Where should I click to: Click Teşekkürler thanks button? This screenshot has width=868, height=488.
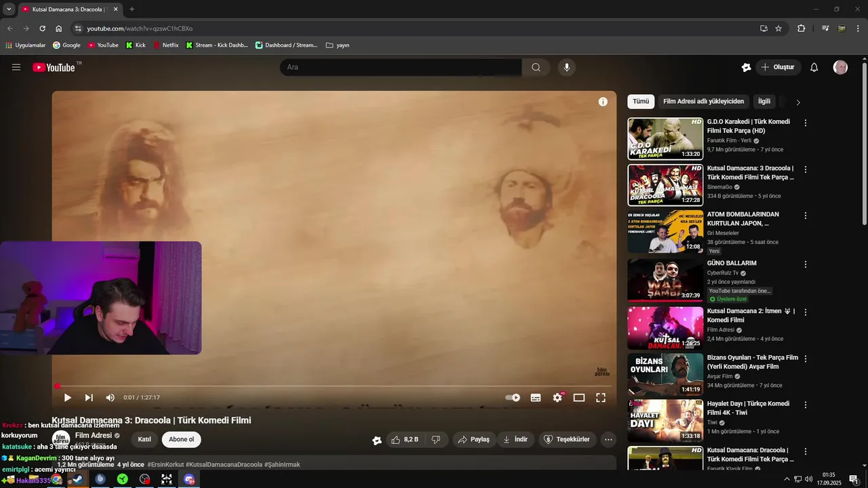click(567, 439)
